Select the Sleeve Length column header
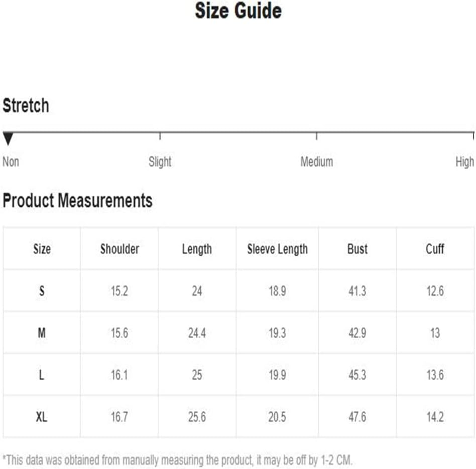The width and height of the screenshot is (476, 469). [x=278, y=249]
